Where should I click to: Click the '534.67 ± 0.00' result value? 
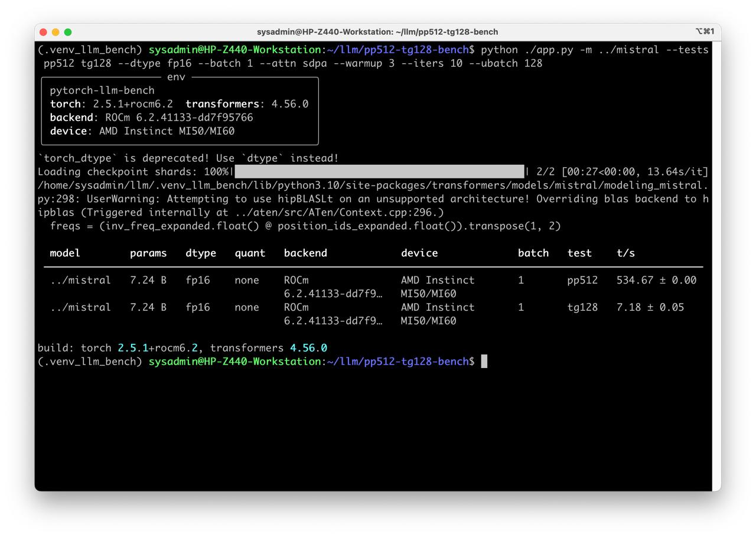pos(657,280)
